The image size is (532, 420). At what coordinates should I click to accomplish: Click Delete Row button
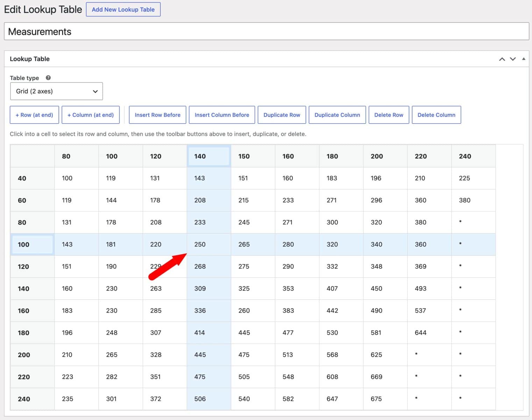click(389, 115)
